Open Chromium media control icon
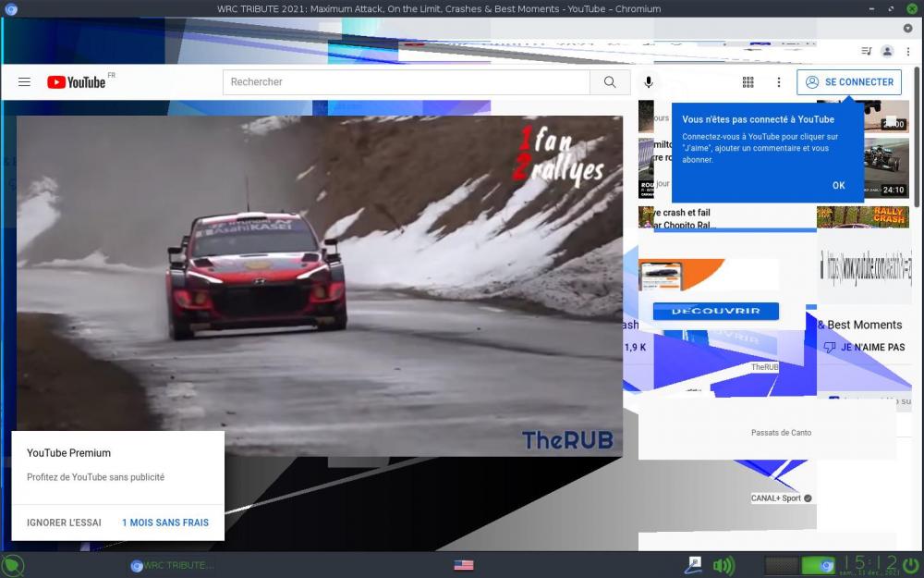The width and height of the screenshot is (924, 578). pos(867,51)
